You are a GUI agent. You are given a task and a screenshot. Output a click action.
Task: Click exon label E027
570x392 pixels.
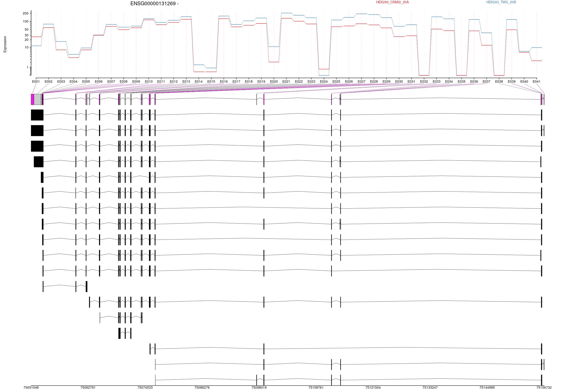point(361,81)
